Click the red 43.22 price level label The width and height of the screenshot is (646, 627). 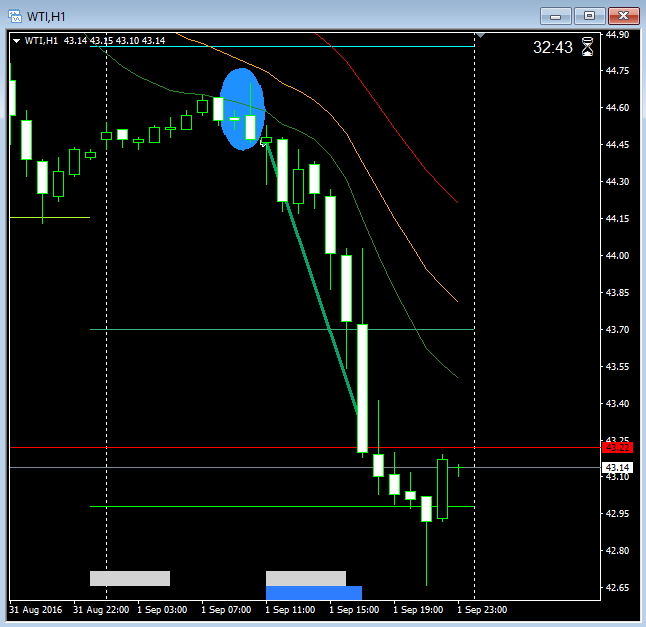(x=617, y=448)
